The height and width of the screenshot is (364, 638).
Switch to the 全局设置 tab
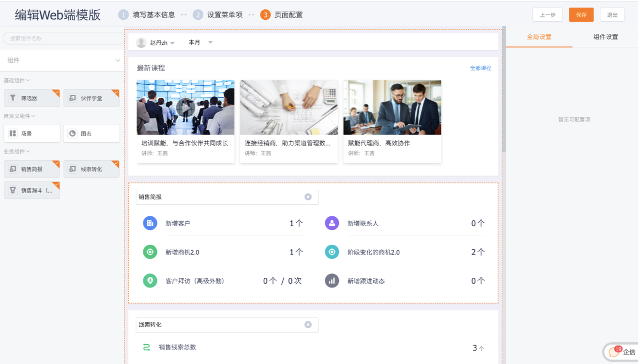pos(539,37)
